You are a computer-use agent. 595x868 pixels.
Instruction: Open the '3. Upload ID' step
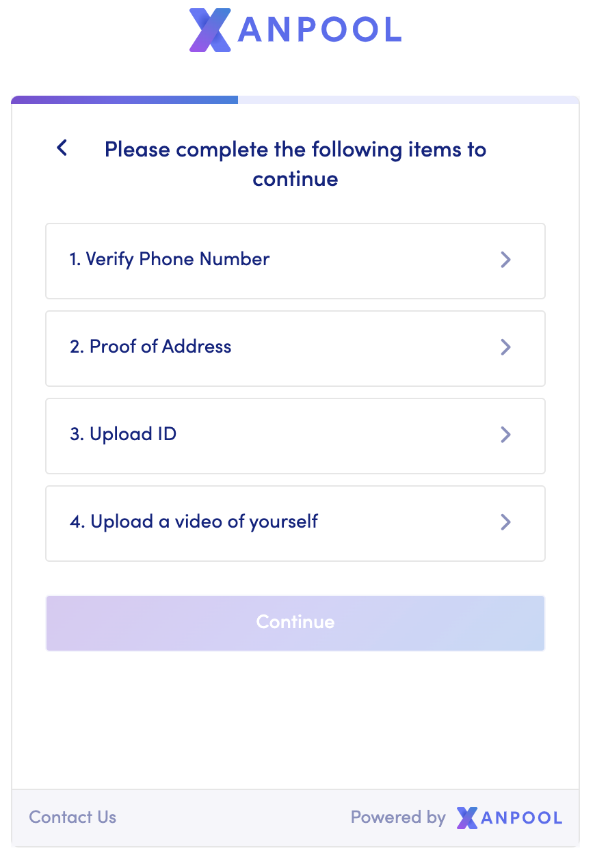(x=123, y=435)
